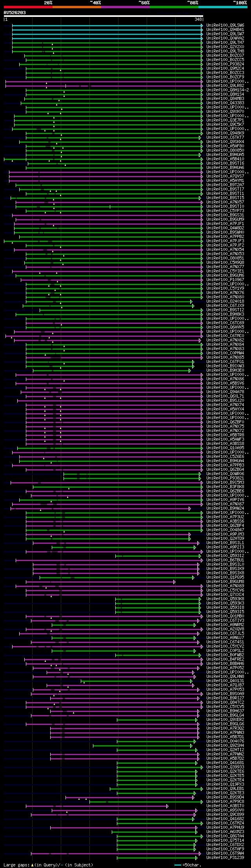Click the cyan alignment bar for Q9LSW6

107,25
